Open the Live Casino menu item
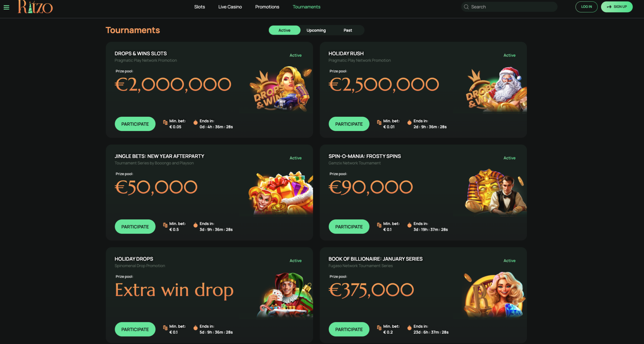Image resolution: width=644 pixels, height=344 pixels. [230, 7]
